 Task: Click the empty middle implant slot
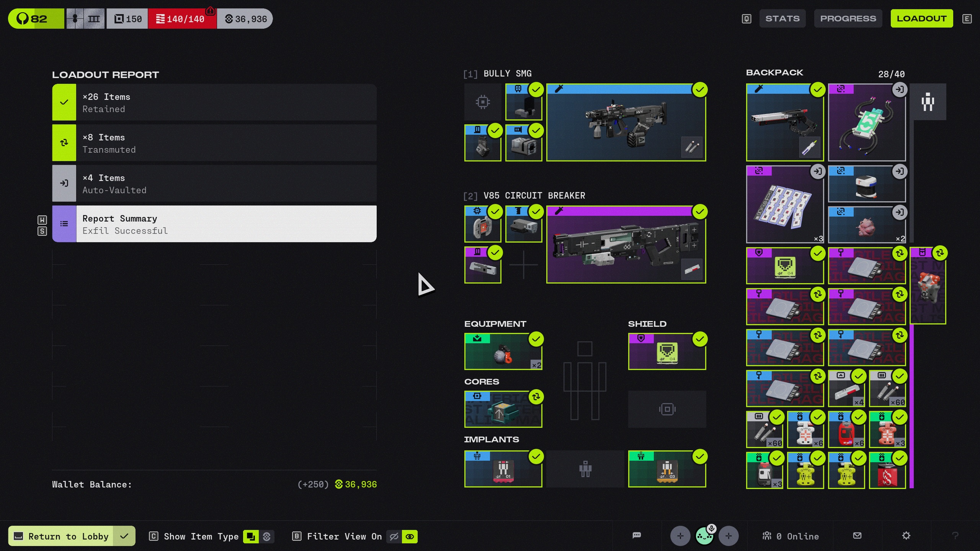[585, 469]
